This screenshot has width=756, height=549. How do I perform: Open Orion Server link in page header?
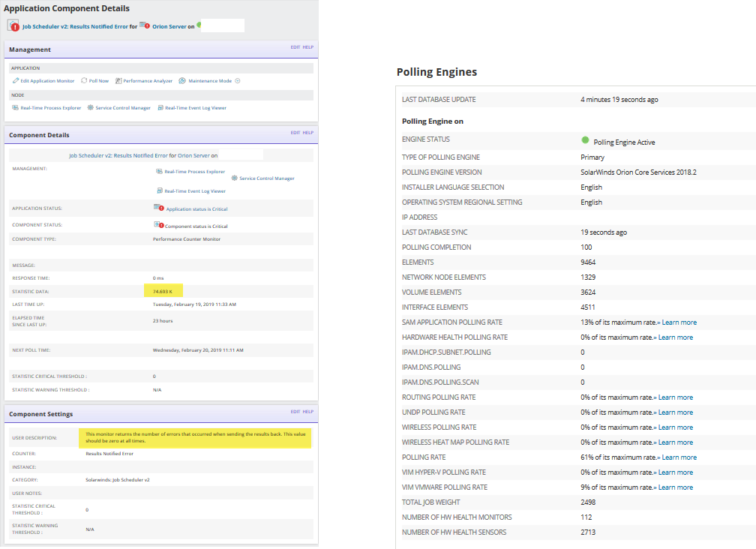[169, 26]
